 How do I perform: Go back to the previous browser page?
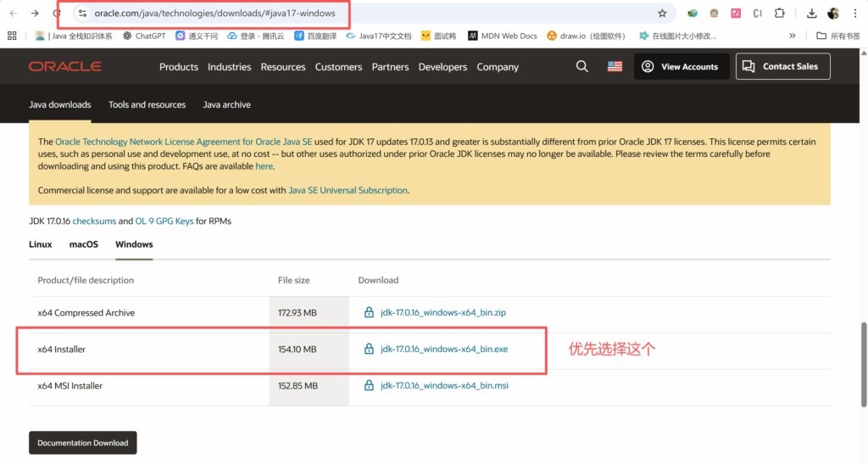click(14, 14)
